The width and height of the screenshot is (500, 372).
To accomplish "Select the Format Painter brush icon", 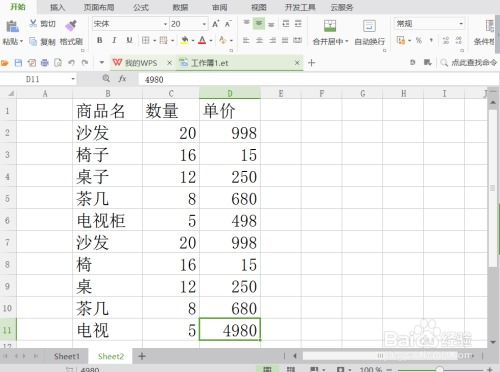I will click(71, 25).
